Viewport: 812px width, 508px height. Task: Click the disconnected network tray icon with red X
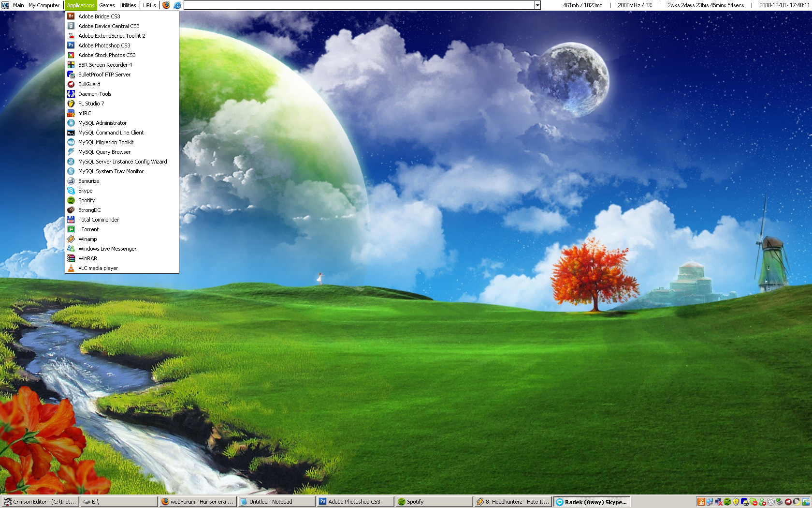point(718,502)
